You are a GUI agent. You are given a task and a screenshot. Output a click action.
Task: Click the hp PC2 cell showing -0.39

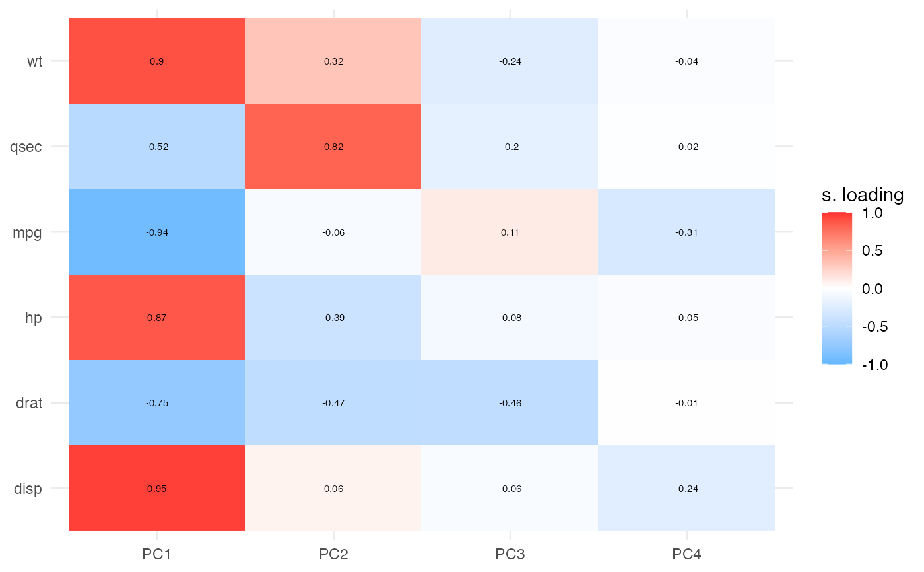pos(333,318)
